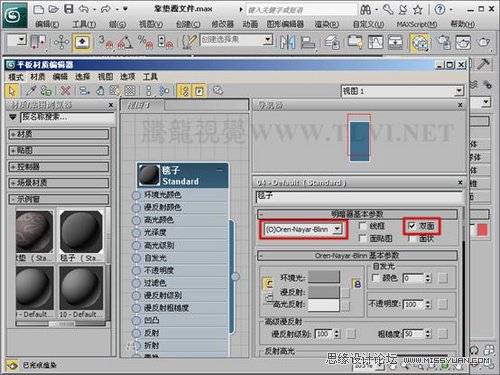Toggle Show Background in Preview checker icon
Viewport: 500px width, 375px height.
coord(130,91)
